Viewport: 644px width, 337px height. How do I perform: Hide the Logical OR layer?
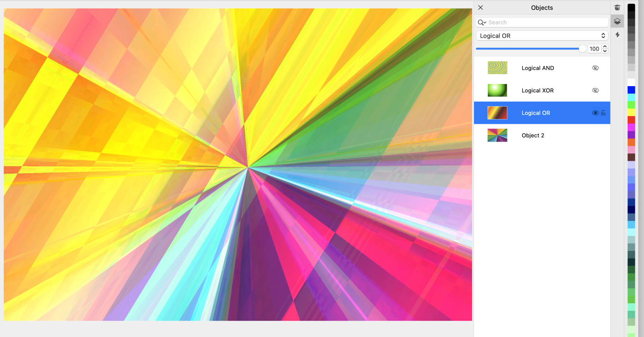595,113
